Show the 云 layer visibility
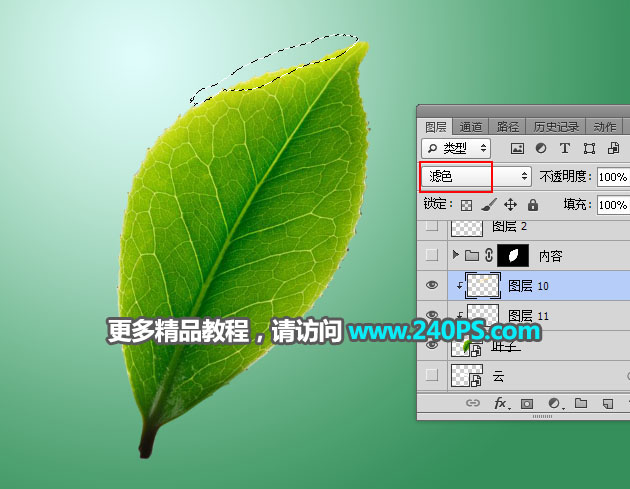The image size is (630, 489). click(432, 375)
